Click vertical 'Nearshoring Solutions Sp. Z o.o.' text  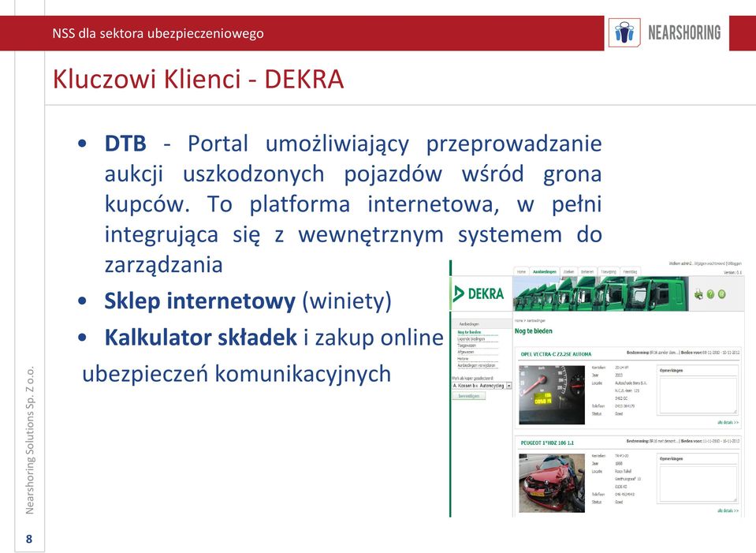[29, 440]
